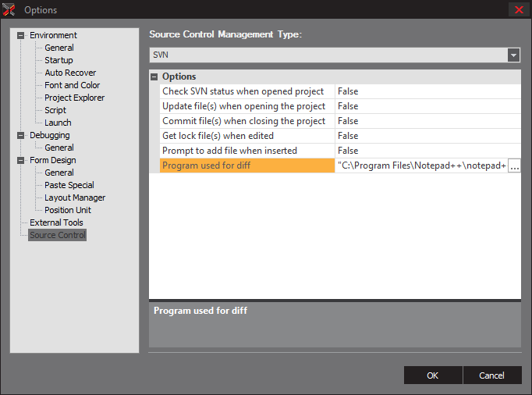
Task: Collapse the Debugging tree node
Action: click(21, 135)
